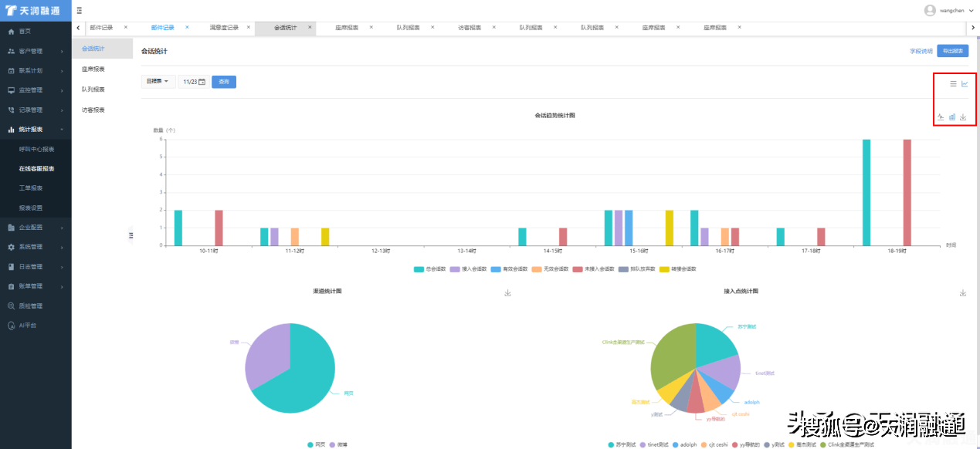Open calendar picker in date field
The height and width of the screenshot is (449, 980).
tap(202, 82)
